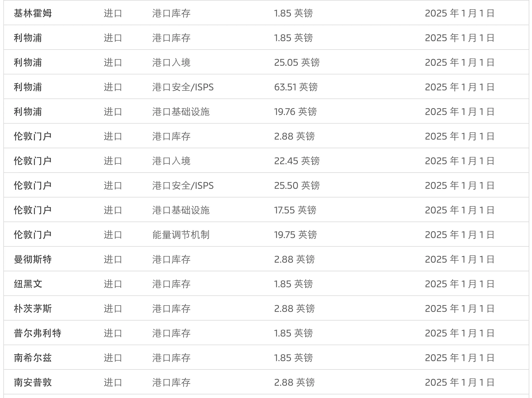
Task: Select 1.85 英镑 in the 南希尔兹 row
Action: coord(293,358)
